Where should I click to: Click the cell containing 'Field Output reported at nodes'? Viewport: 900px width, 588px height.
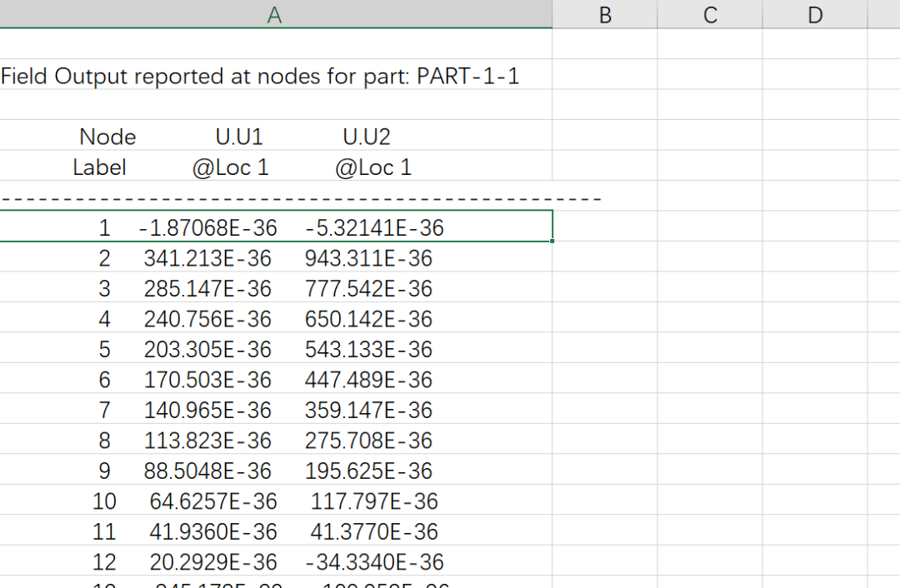pos(258,76)
